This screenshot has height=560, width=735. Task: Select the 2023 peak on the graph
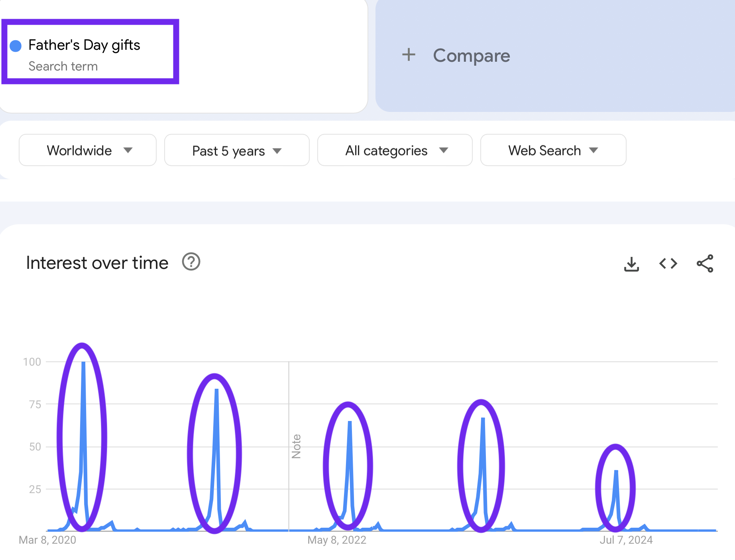tap(483, 418)
